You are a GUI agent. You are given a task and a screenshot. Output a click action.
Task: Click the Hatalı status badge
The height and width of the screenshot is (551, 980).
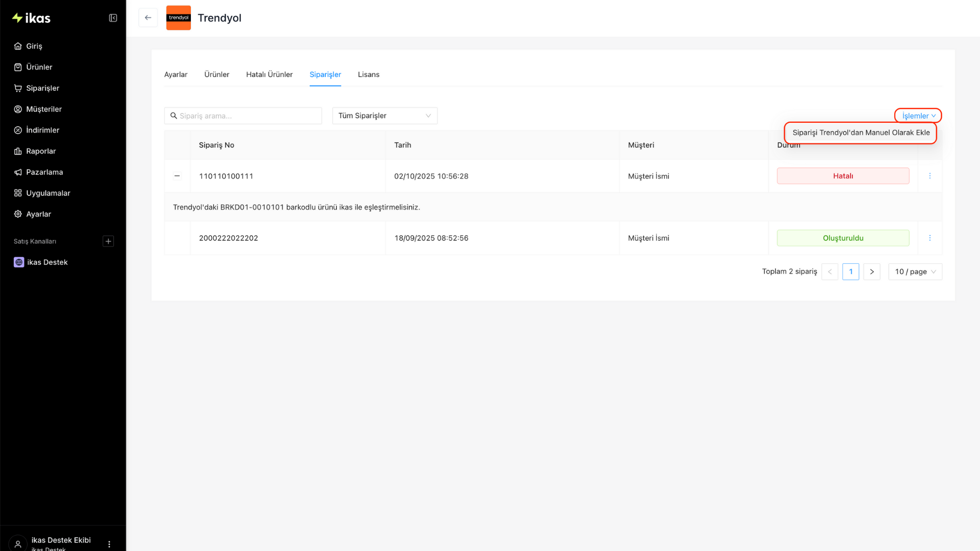pos(843,176)
